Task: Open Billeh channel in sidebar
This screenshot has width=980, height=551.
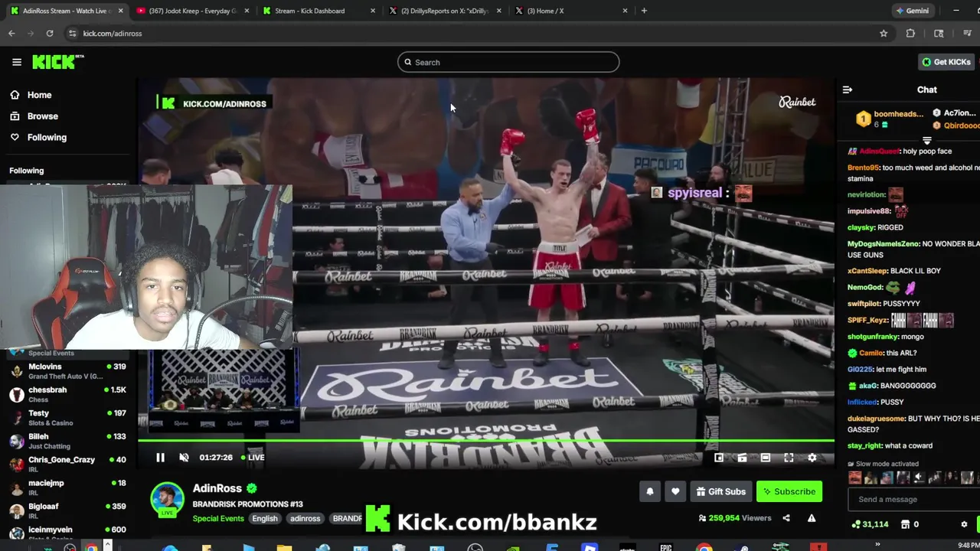Action: 67,441
